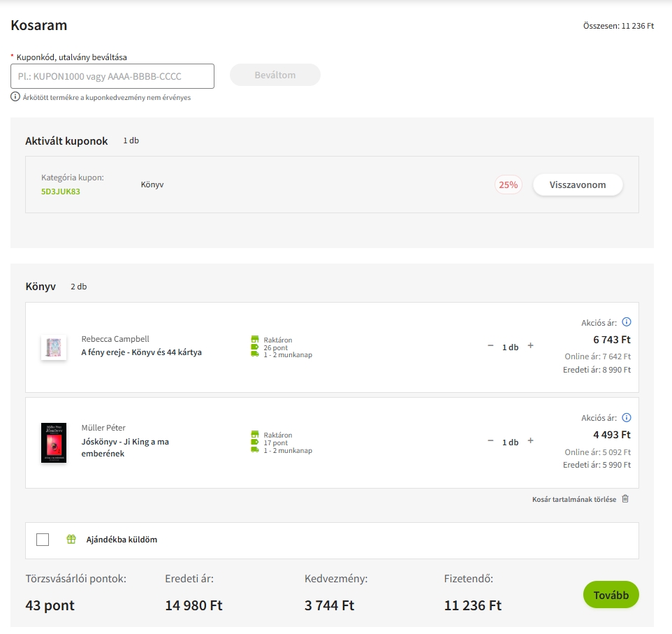672x634 pixels.
Task: Increase quantity of A fény ereje
Action: point(530,346)
